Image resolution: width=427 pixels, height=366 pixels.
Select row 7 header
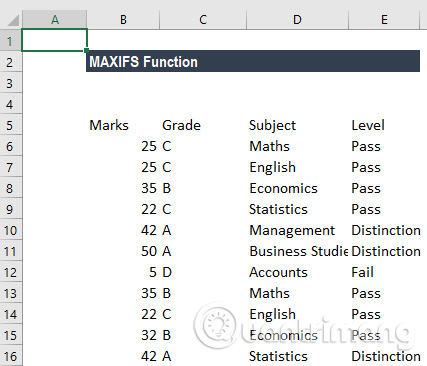(11, 167)
